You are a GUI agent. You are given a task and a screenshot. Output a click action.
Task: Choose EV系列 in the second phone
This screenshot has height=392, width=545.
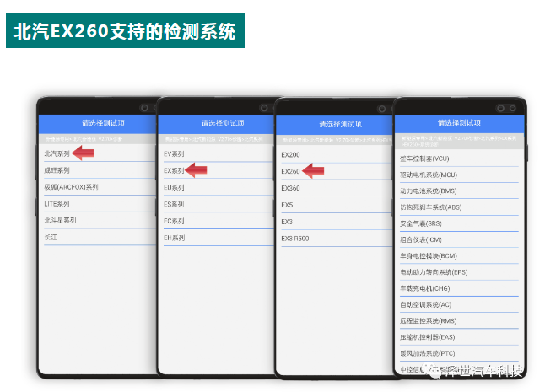216,153
